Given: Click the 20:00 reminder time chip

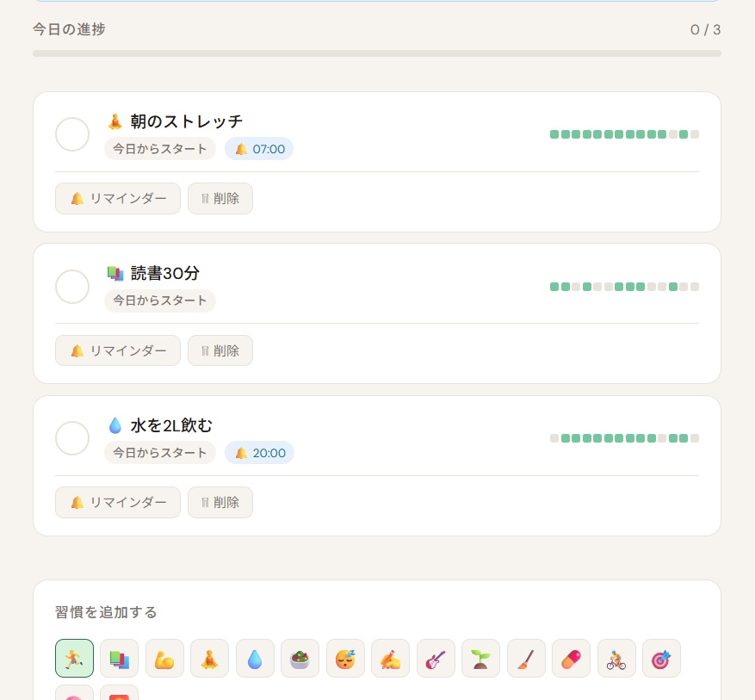Looking at the screenshot, I should (x=259, y=452).
